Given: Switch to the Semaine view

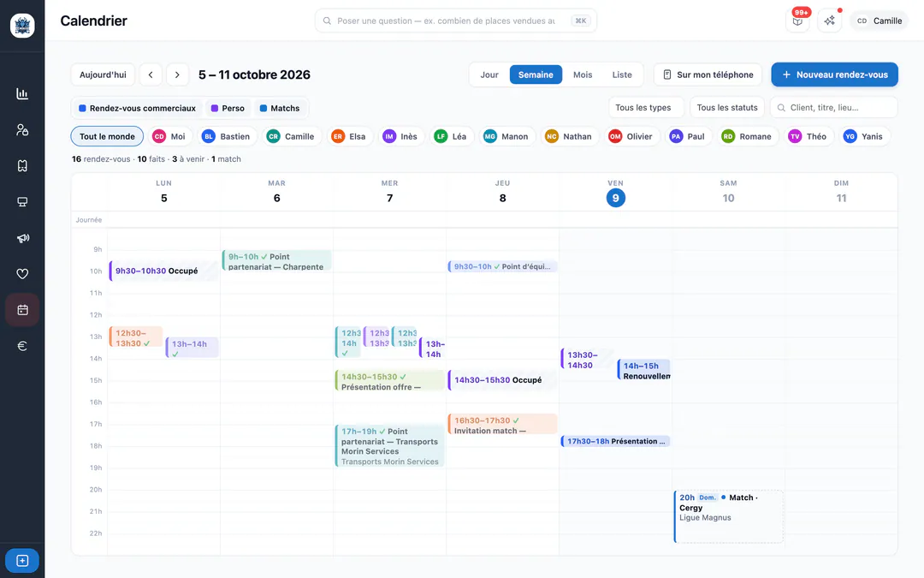Looking at the screenshot, I should 536,74.
